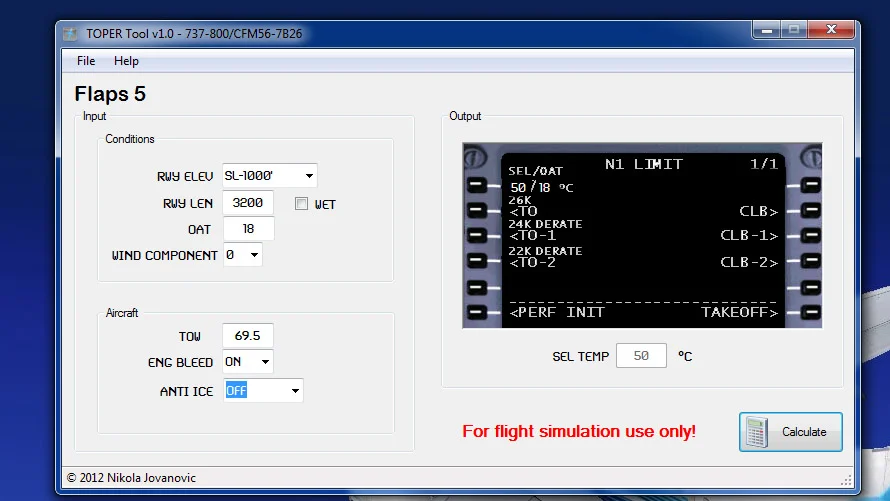Select the blank right key above TAKEOFF>

point(811,288)
